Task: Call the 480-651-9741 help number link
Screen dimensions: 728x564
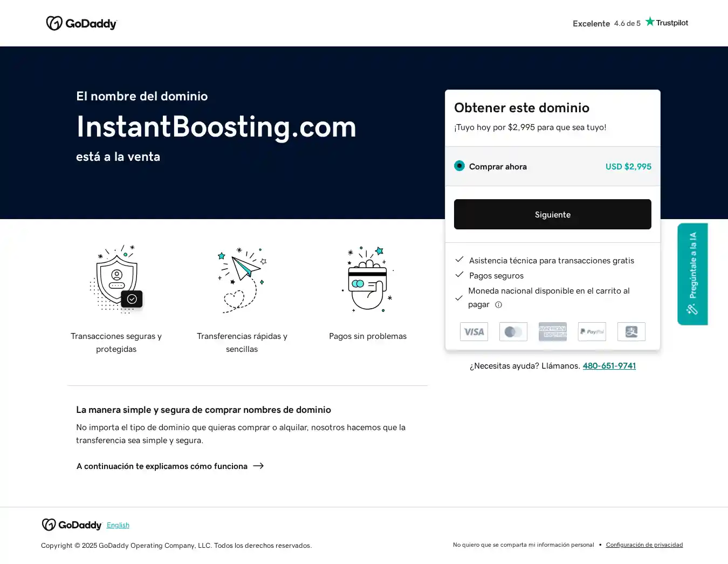Action: pos(609,366)
